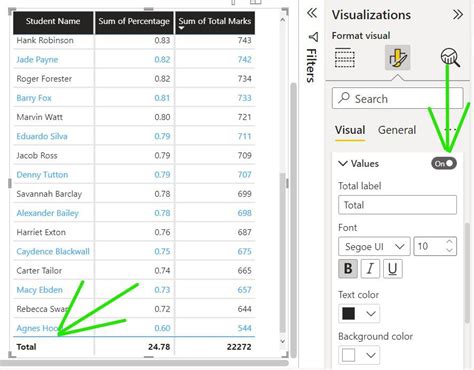Viewport: 474px width, 370px height.
Task: Sort by Sum of Total Marks header
Action: 215,23
